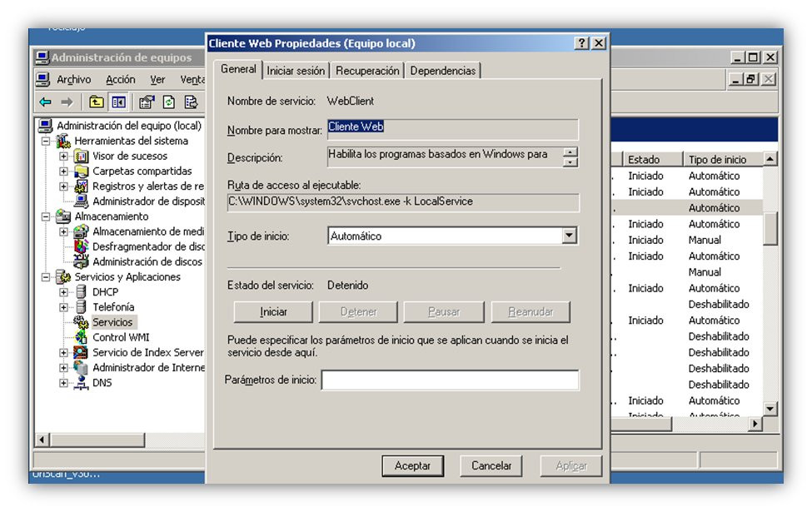Select Servicio de Index Server item
The height and width of the screenshot is (512, 812).
147,352
